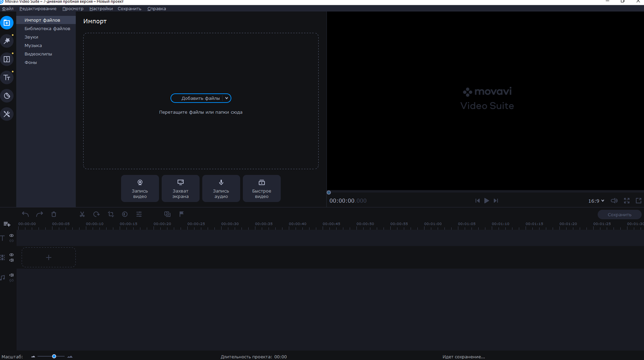Jump to next frame in player
The width and height of the screenshot is (644, 360).
[496, 201]
